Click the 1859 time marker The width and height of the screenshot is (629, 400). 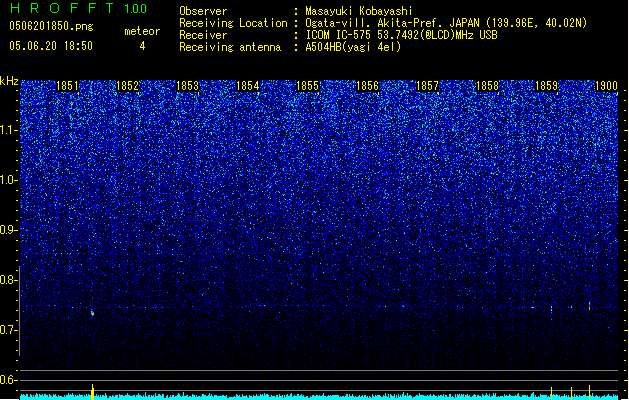(x=546, y=86)
